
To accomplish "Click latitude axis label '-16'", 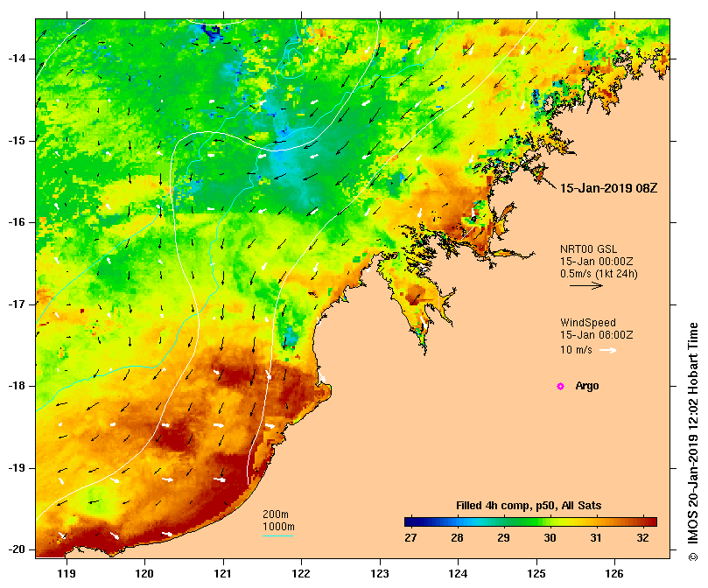I will click(x=17, y=222).
